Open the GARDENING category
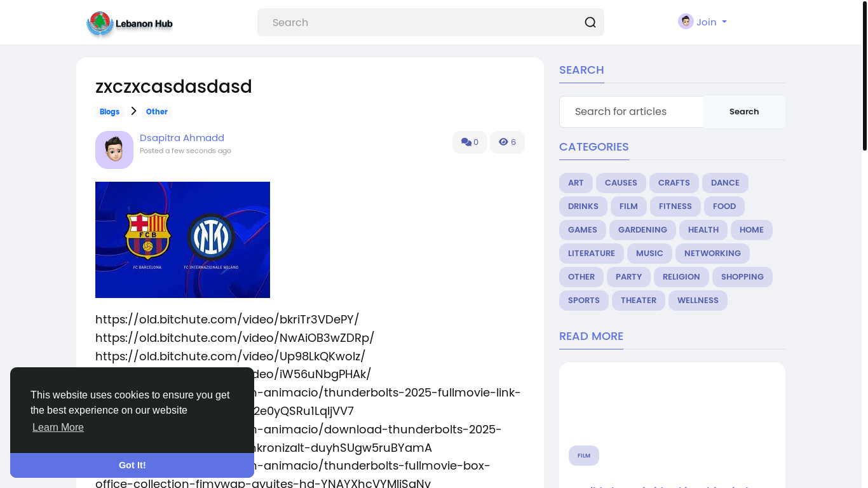This screenshot has width=868, height=488. (642, 230)
